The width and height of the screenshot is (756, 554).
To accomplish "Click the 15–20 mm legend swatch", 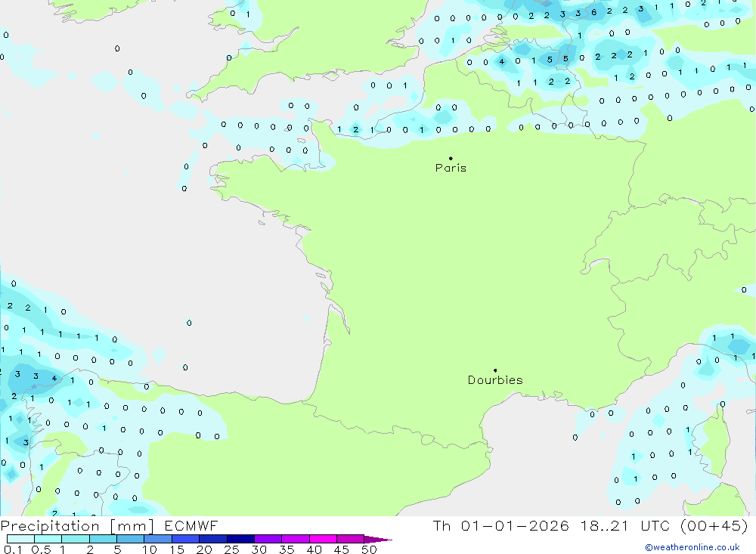I will click(x=185, y=539).
